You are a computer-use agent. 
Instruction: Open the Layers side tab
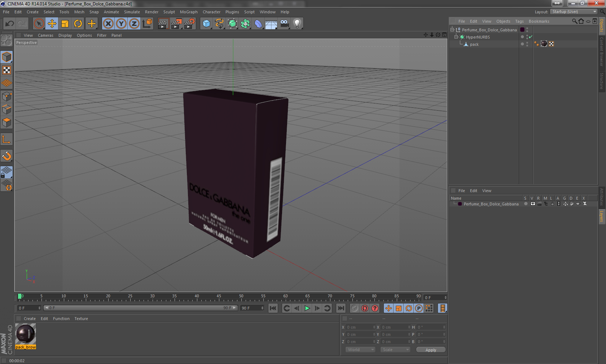(602, 217)
